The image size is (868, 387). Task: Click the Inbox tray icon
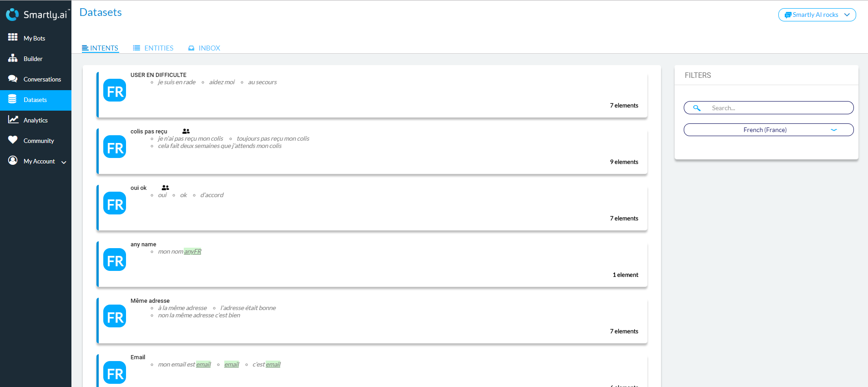[192, 48]
